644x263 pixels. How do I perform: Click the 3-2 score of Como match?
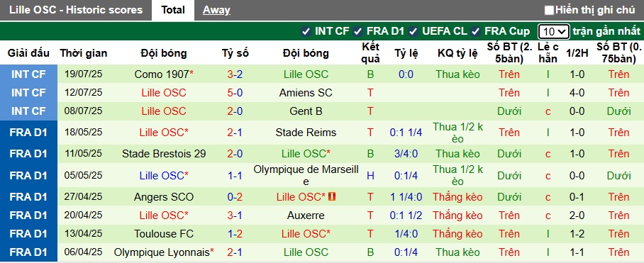point(235,74)
